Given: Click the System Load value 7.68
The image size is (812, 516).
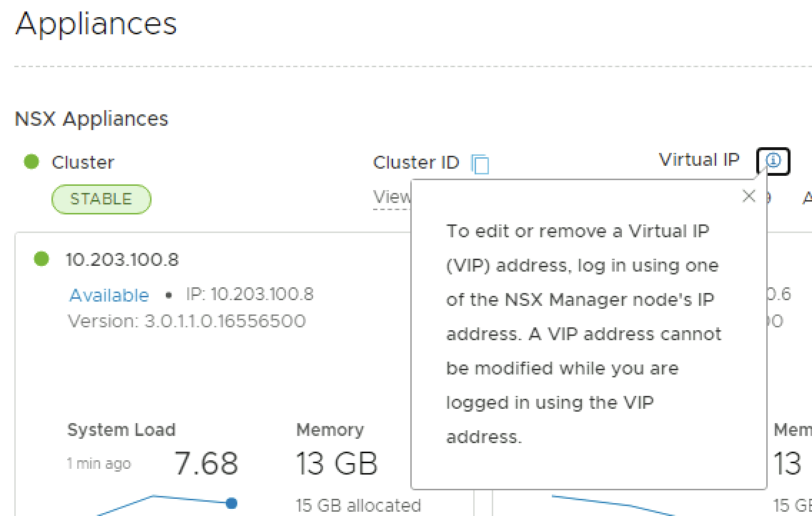Looking at the screenshot, I should [x=206, y=465].
